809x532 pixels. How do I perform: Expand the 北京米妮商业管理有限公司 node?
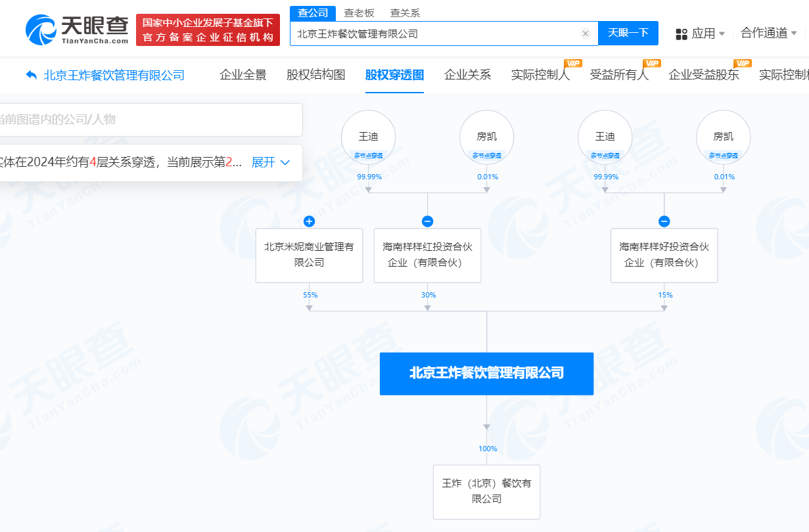tap(309, 221)
